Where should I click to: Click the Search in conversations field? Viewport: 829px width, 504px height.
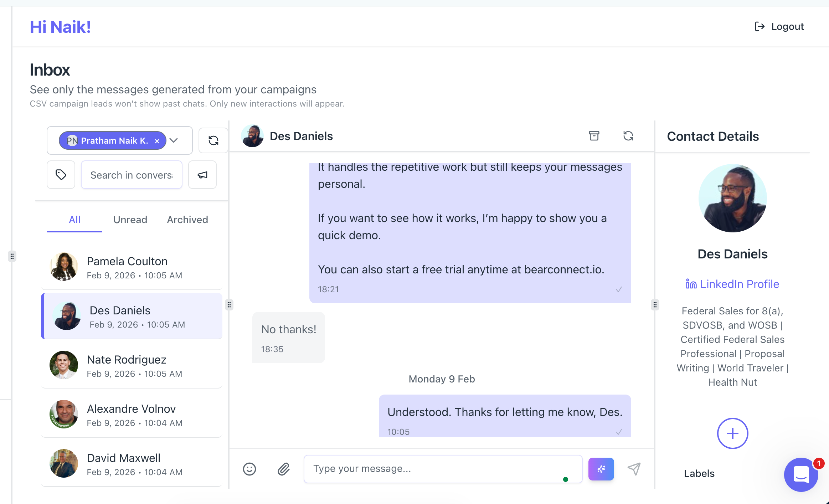point(132,175)
